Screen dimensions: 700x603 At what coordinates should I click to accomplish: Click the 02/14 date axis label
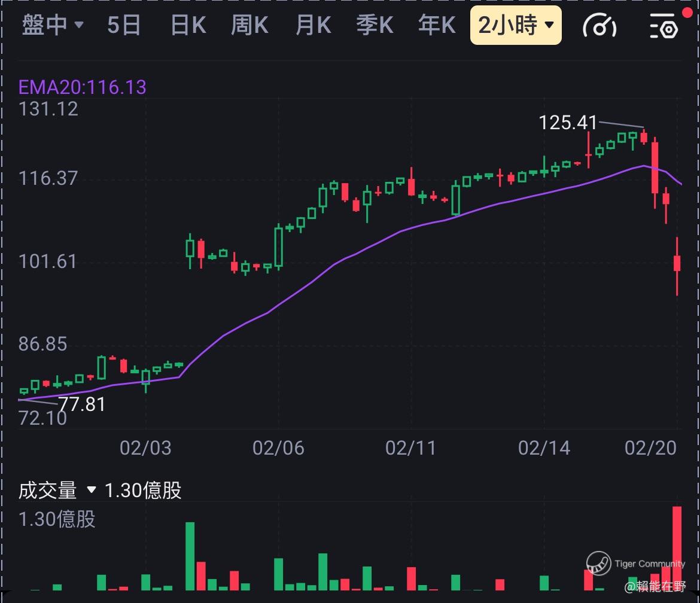544,448
